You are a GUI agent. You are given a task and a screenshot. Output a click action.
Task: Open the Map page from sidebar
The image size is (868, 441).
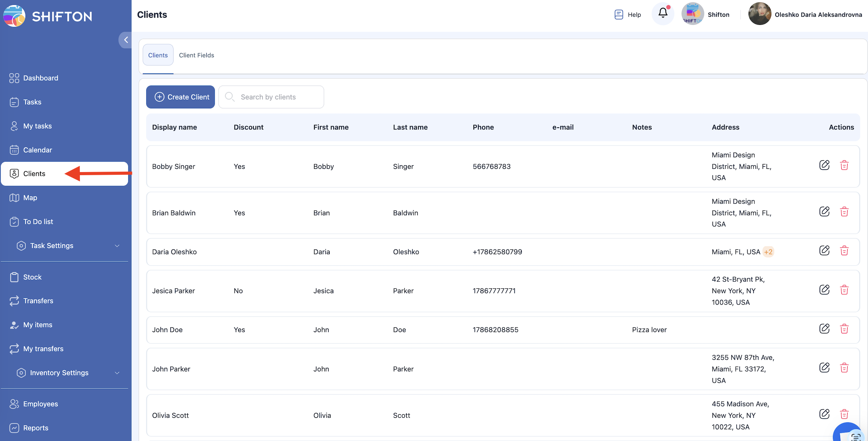[x=30, y=198]
